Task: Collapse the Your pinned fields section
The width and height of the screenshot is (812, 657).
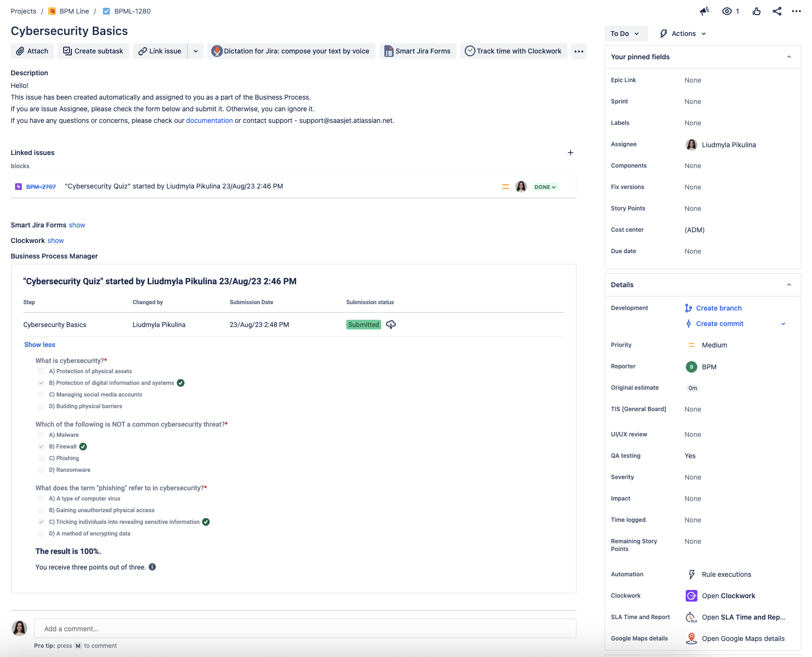Action: [x=789, y=57]
